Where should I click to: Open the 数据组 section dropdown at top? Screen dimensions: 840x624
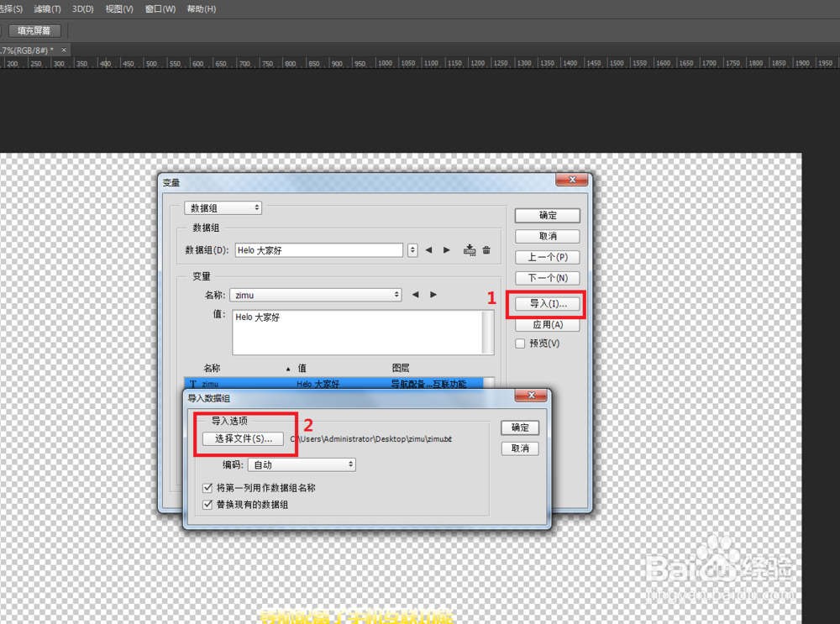223,207
